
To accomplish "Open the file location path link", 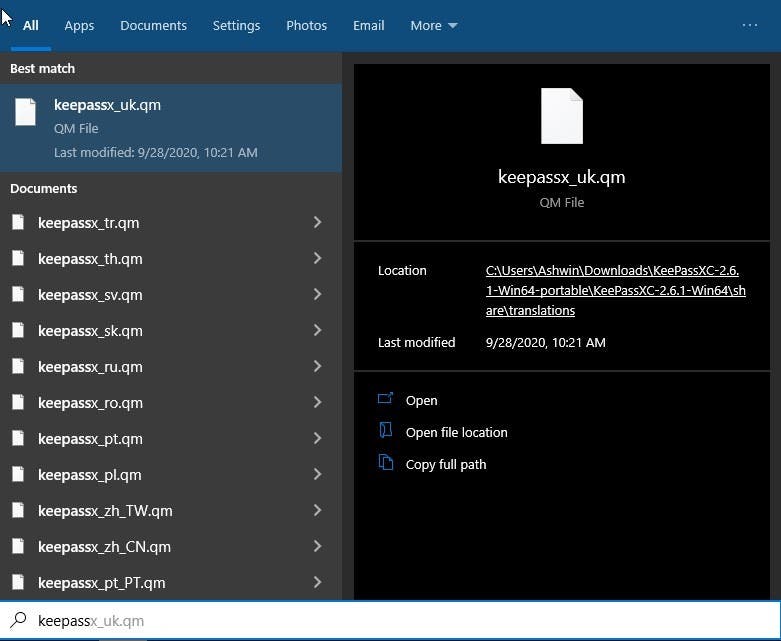I will tap(615, 290).
